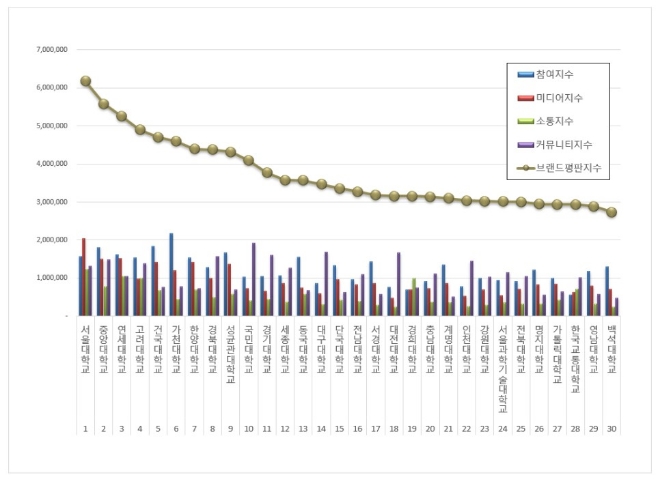Select the 미디어지수 legend label

[559, 98]
